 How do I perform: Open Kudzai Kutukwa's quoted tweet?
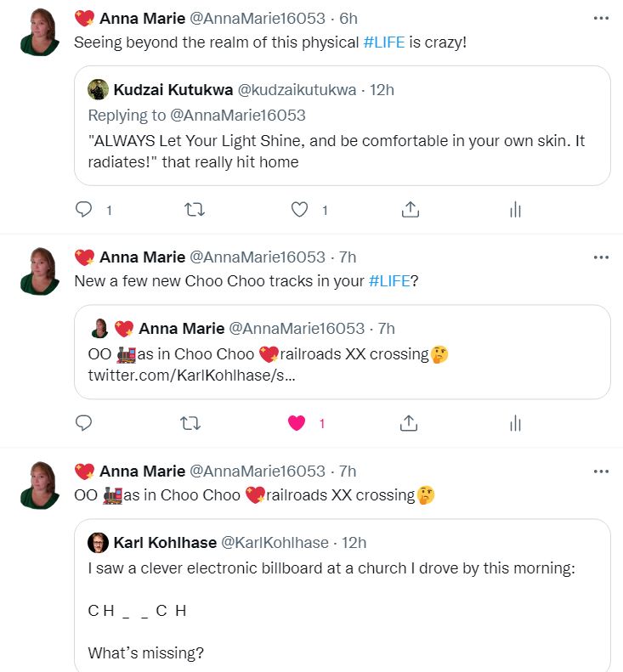click(342, 151)
